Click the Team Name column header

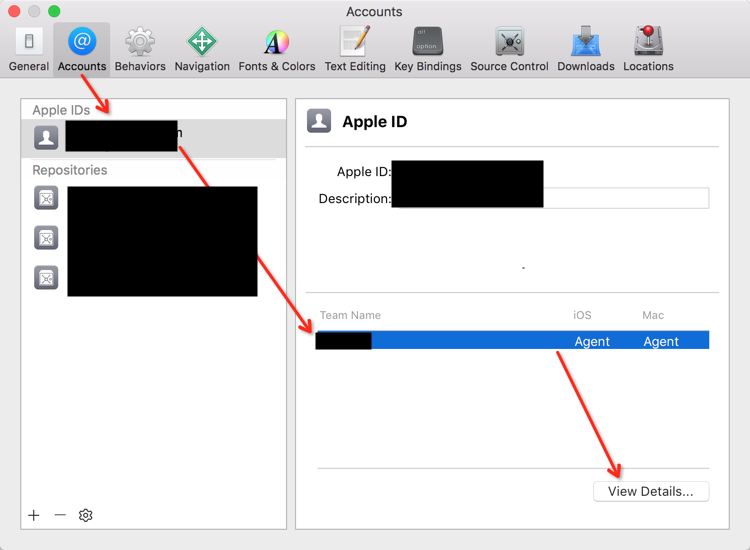(x=350, y=315)
